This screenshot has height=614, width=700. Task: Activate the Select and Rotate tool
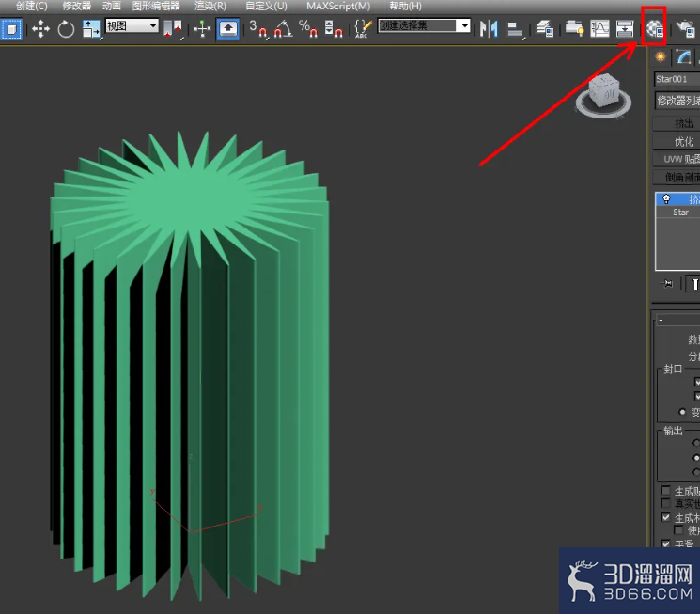66,29
